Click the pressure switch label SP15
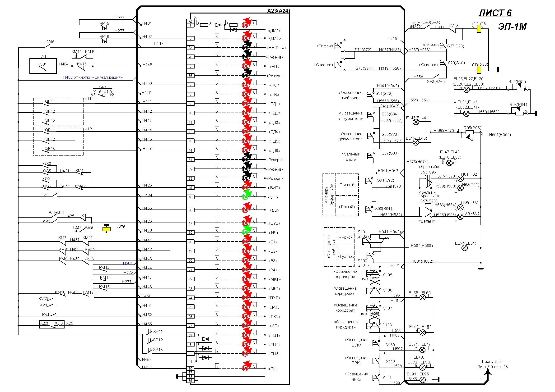 point(104,23)
